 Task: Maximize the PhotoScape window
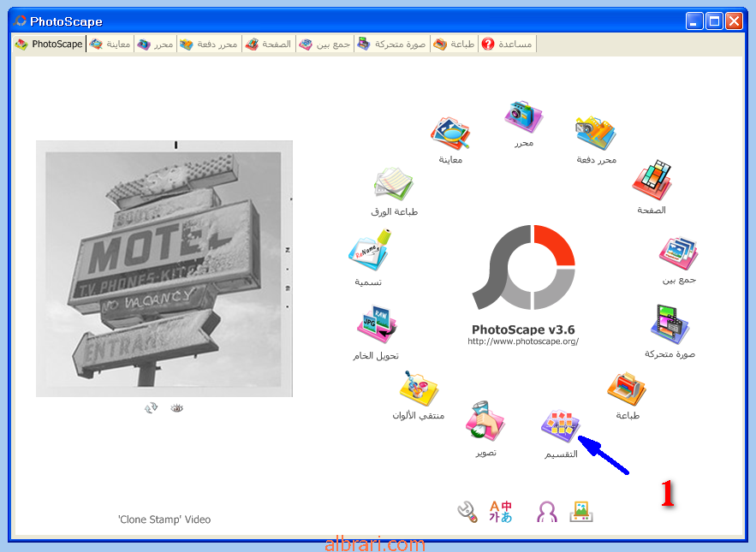pos(714,21)
